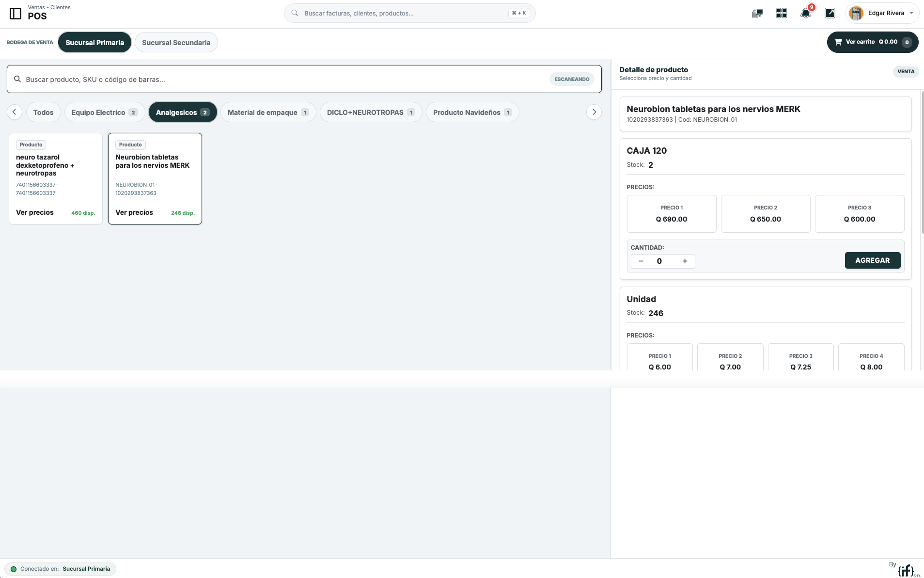Viewport: 924px width, 578px height.
Task: Show more categories with right chevron
Action: 594,112
